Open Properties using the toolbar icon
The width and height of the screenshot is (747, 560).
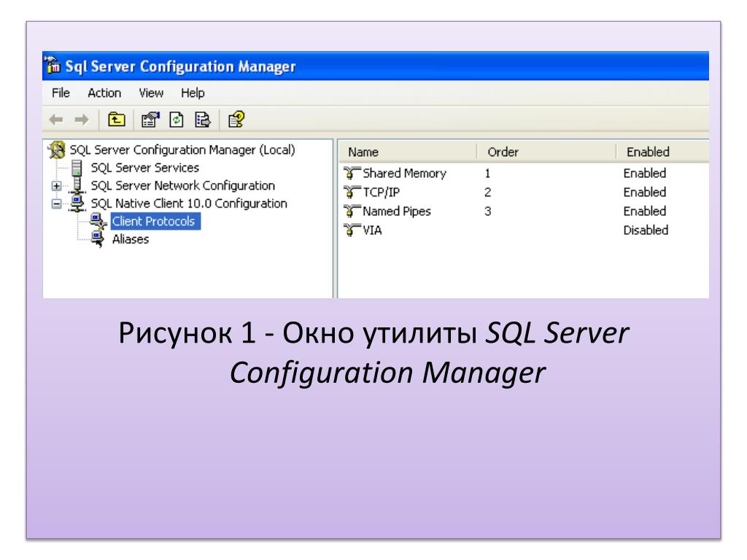pos(150,119)
